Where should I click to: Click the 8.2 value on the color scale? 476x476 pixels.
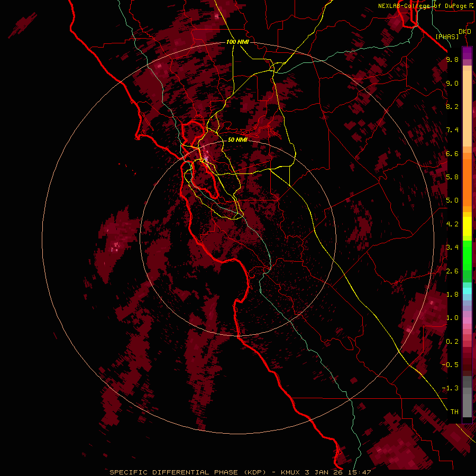pos(452,106)
